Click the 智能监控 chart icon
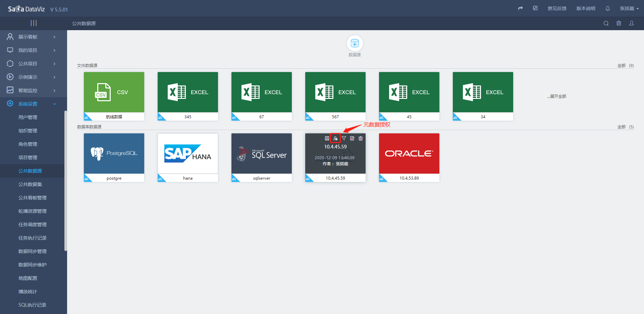Viewport: 644px width, 314px height. click(10, 90)
